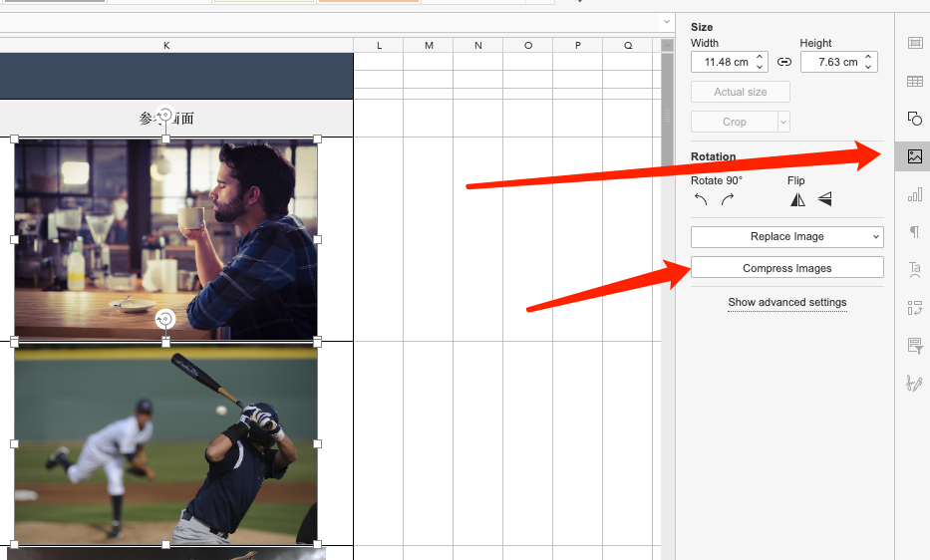Expand the formula bar chevron

666,22
